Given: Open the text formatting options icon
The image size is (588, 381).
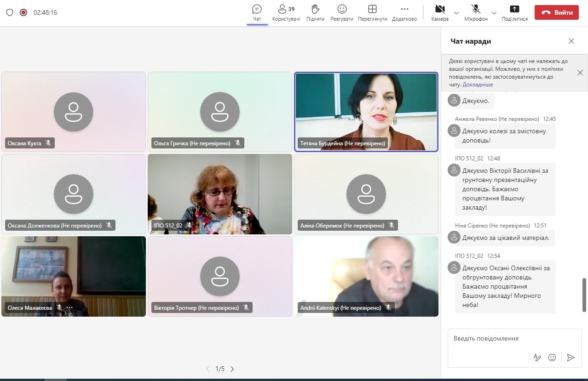Looking at the screenshot, I should click(537, 358).
